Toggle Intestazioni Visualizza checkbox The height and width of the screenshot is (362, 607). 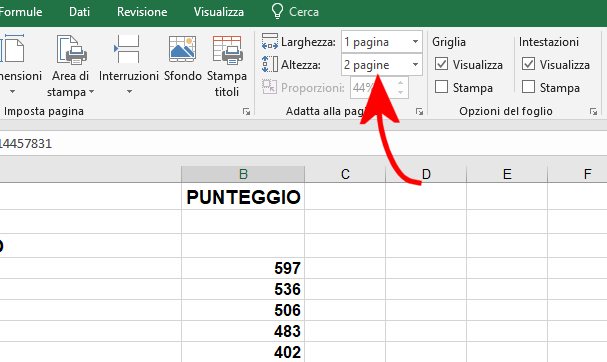coord(528,64)
